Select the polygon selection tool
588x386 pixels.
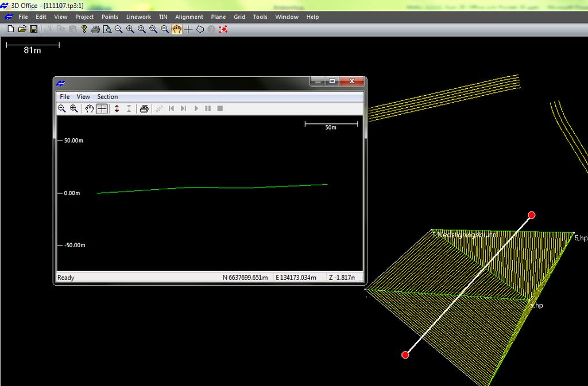[200, 29]
